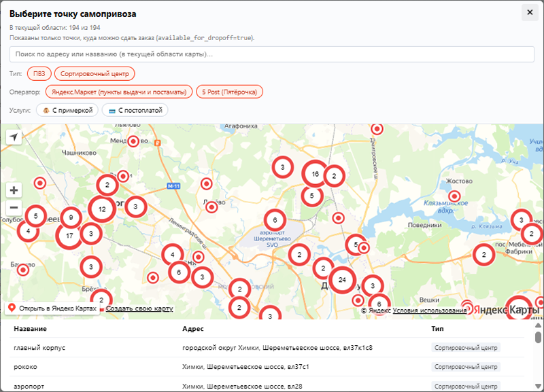Screen dimensions: 544x392
Task: Zoom in the map with plus button
Action: click(x=14, y=190)
